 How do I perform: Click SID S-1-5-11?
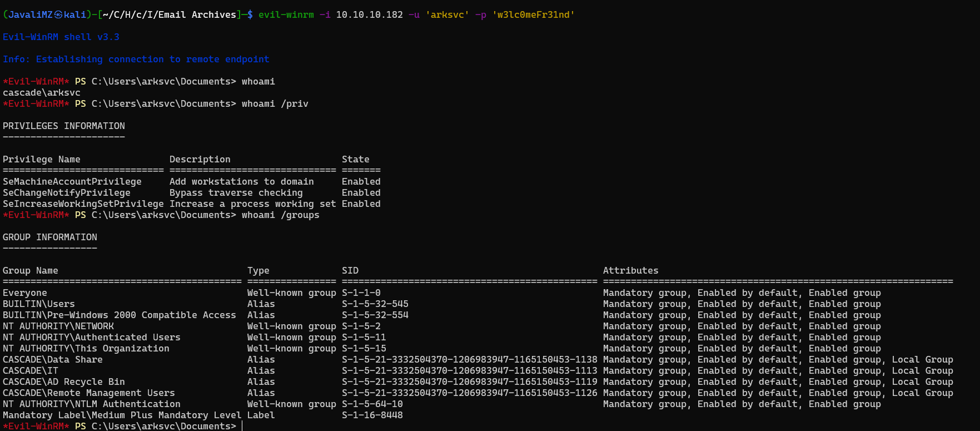click(364, 337)
